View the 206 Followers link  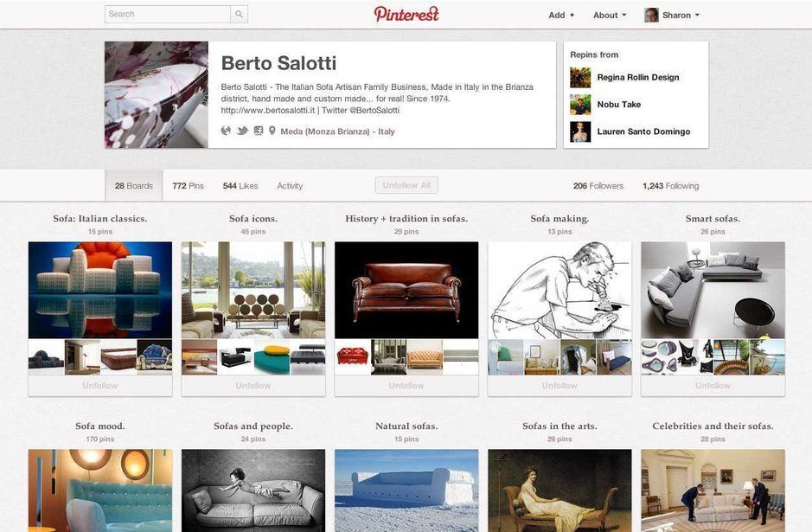coord(598,185)
